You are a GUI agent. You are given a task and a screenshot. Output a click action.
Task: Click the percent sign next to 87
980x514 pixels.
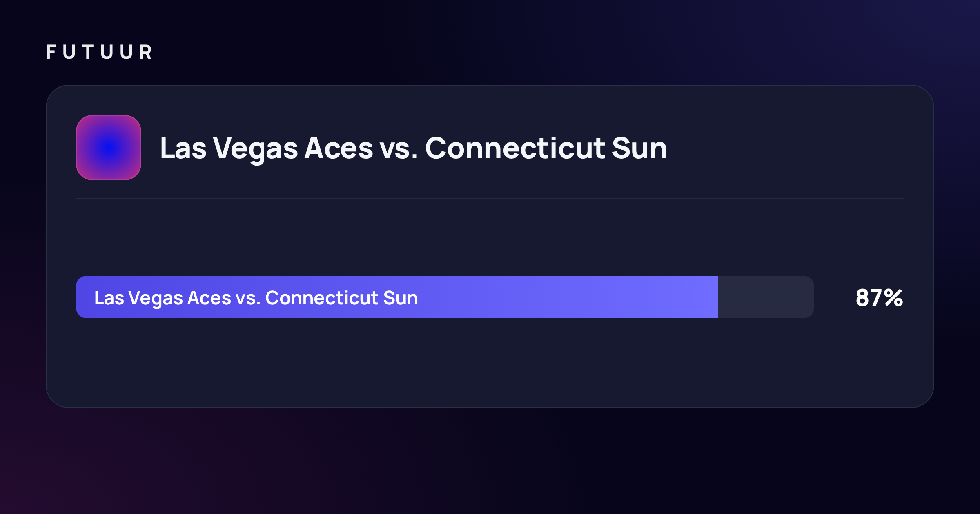pos(893,298)
